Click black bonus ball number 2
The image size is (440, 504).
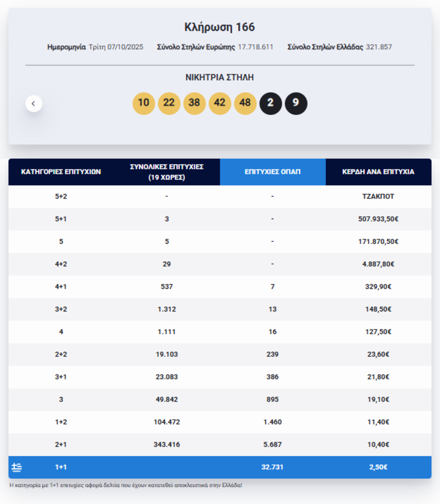point(270,103)
